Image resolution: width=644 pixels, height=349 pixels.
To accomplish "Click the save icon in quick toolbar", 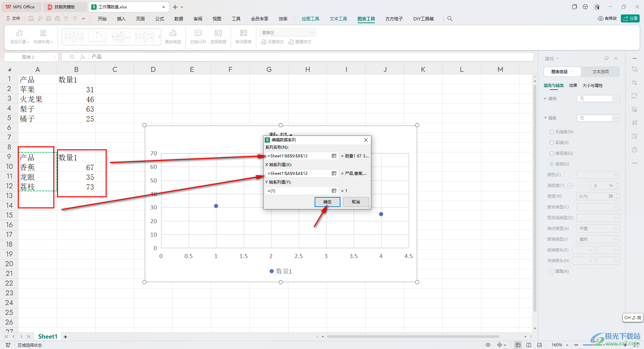I will point(31,19).
